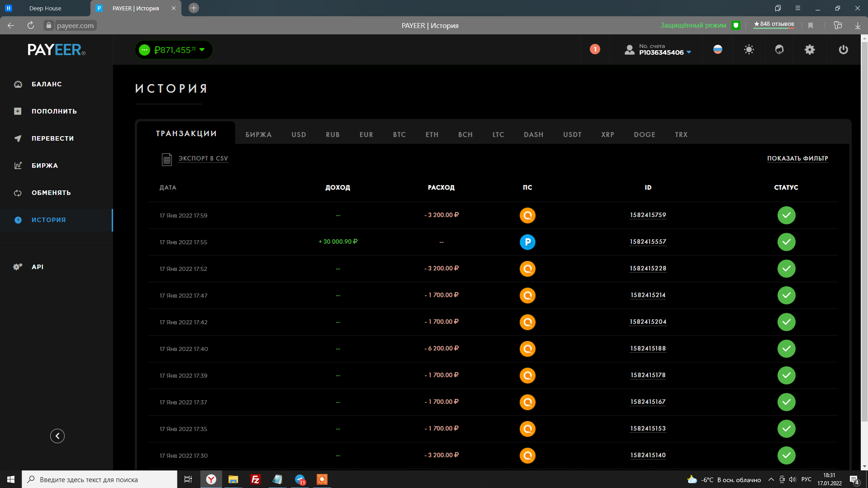868x488 pixels.
Task: Toggle the browser bookmark icon
Action: click(811, 25)
